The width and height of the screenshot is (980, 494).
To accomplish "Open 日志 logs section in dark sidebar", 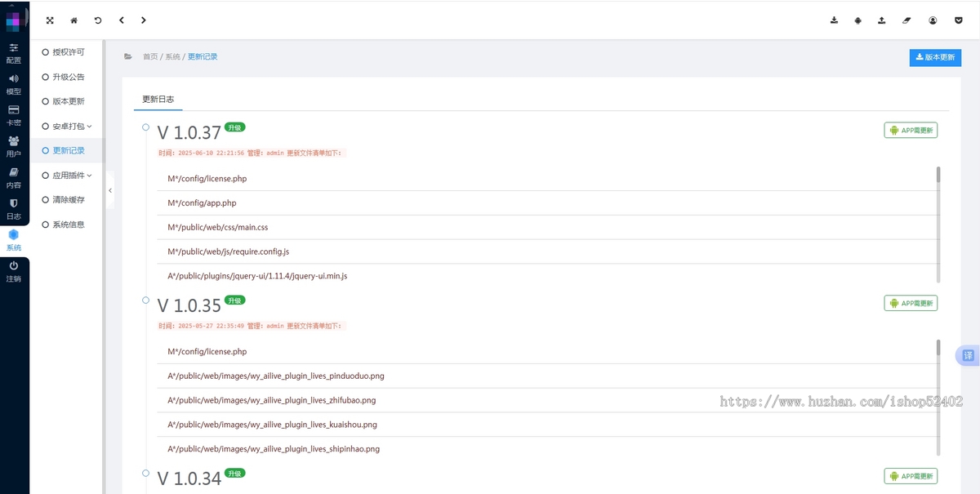I will click(x=14, y=208).
